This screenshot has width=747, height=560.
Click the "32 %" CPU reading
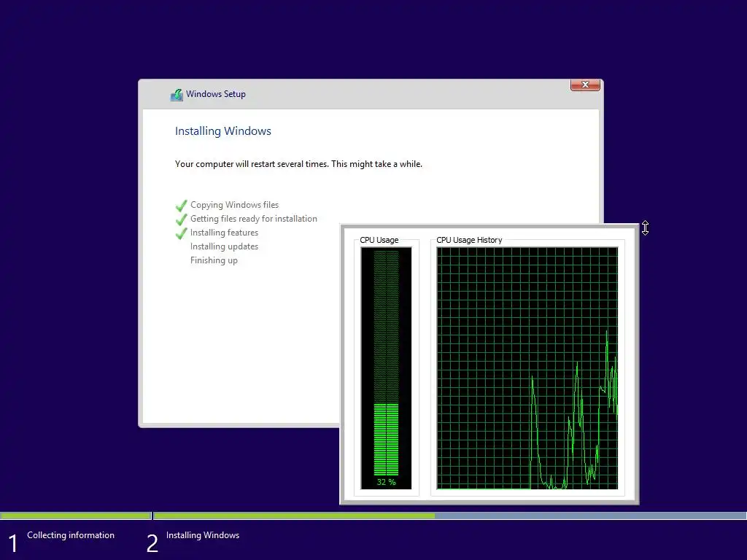(x=386, y=482)
